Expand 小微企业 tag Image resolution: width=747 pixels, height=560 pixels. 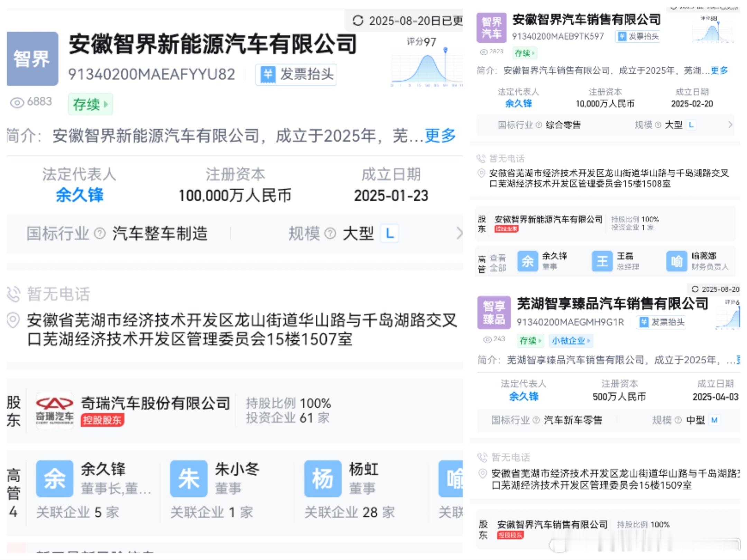pos(571,341)
